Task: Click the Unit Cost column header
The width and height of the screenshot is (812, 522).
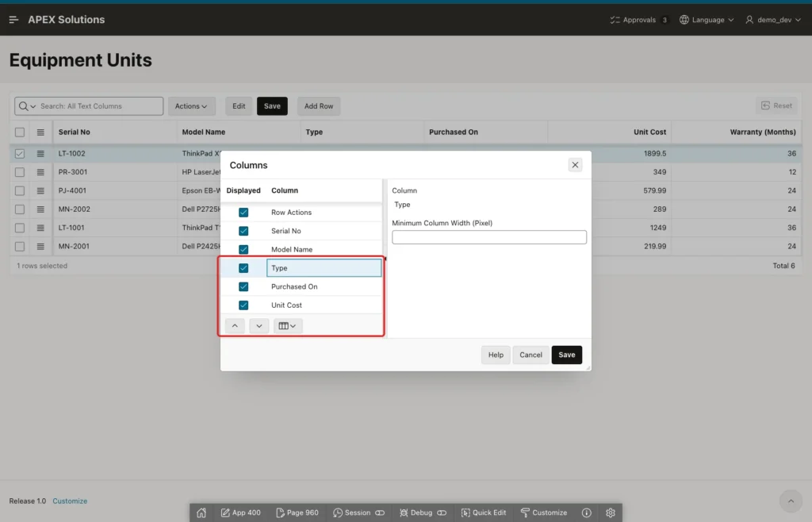Action: tap(610, 132)
